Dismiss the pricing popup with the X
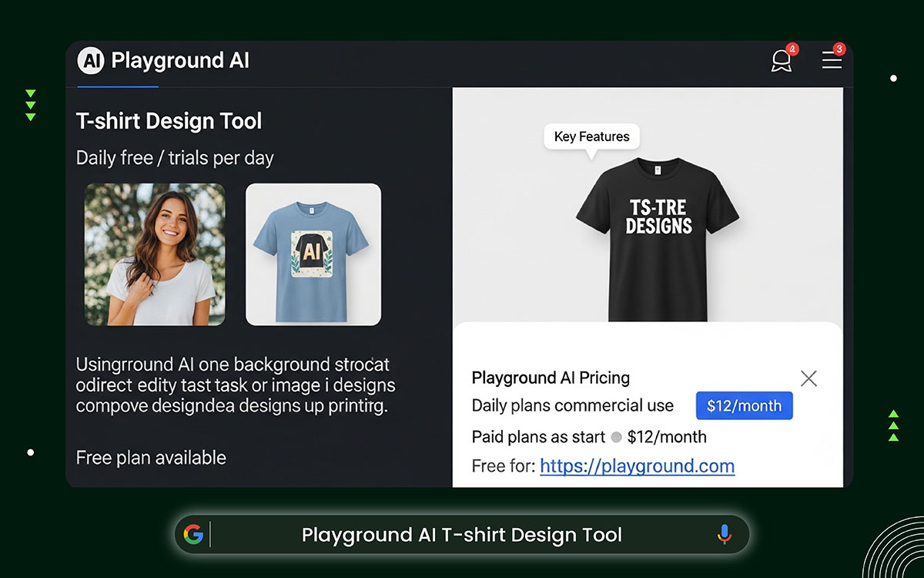The width and height of the screenshot is (924, 578). click(808, 378)
